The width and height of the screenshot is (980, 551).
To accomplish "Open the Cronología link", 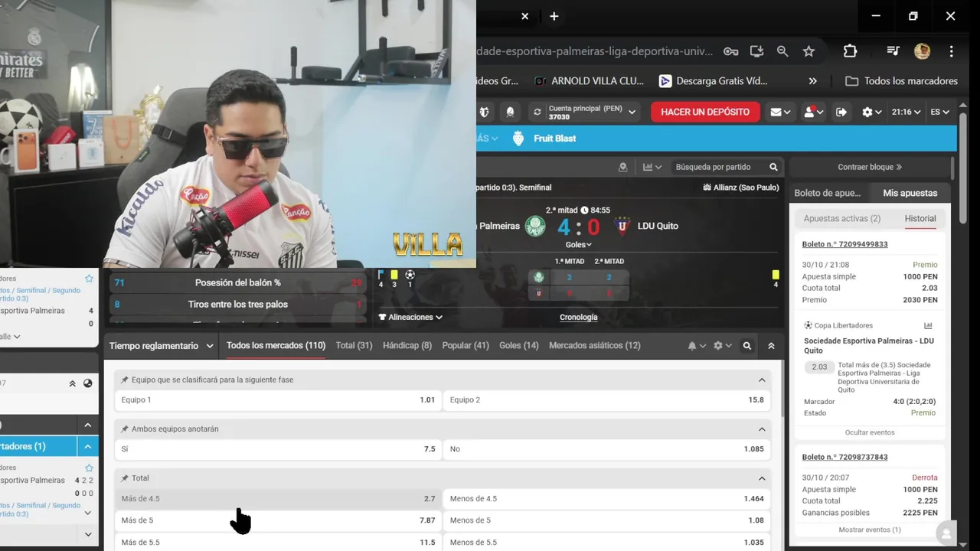I will (x=579, y=317).
